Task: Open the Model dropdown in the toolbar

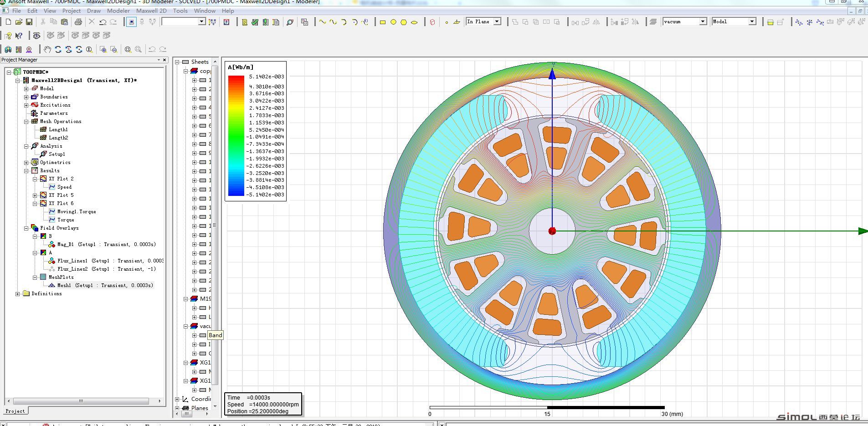Action: pos(752,21)
